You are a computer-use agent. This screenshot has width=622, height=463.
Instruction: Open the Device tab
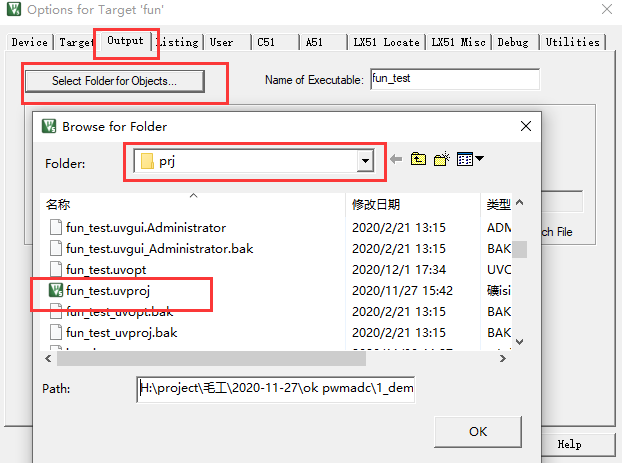[x=29, y=42]
